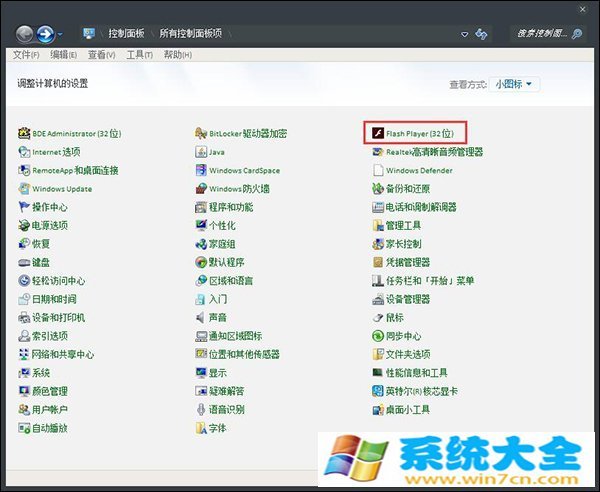Click the 默认程序 icon
This screenshot has width=600, height=492.
coord(201,262)
